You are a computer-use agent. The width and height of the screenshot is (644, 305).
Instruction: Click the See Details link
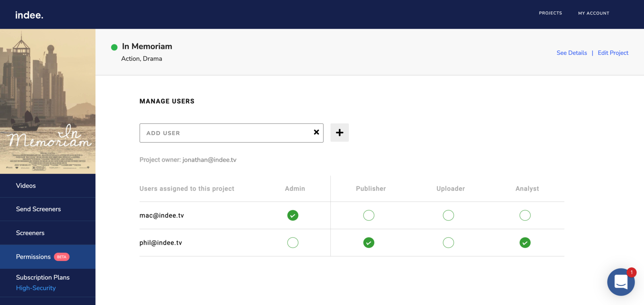coord(572,53)
